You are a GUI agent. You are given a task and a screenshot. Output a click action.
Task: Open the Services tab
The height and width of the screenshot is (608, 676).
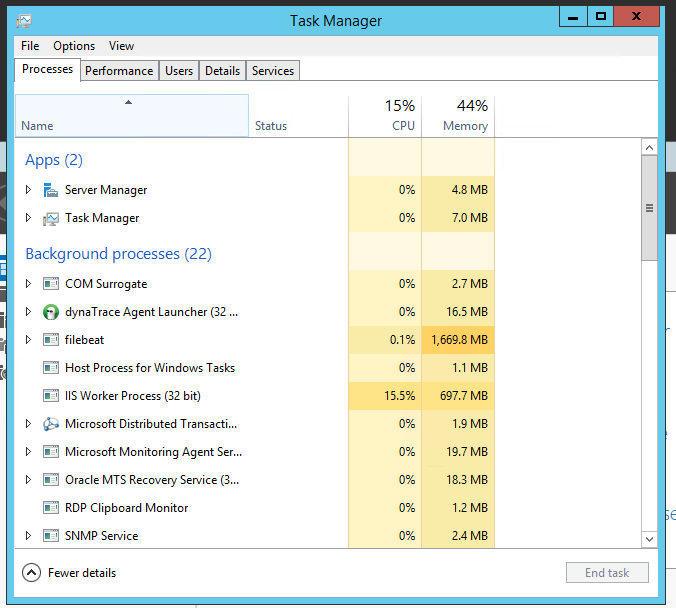pyautogui.click(x=273, y=71)
